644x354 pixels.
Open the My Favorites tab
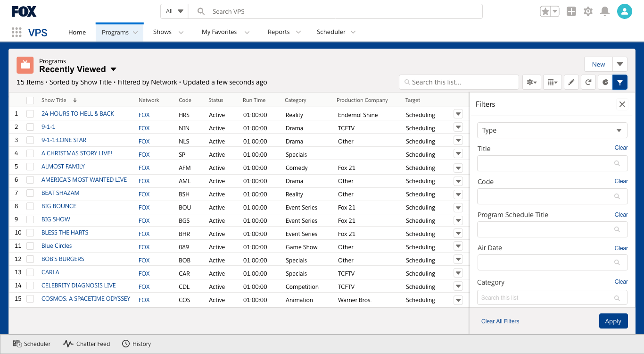pos(219,32)
